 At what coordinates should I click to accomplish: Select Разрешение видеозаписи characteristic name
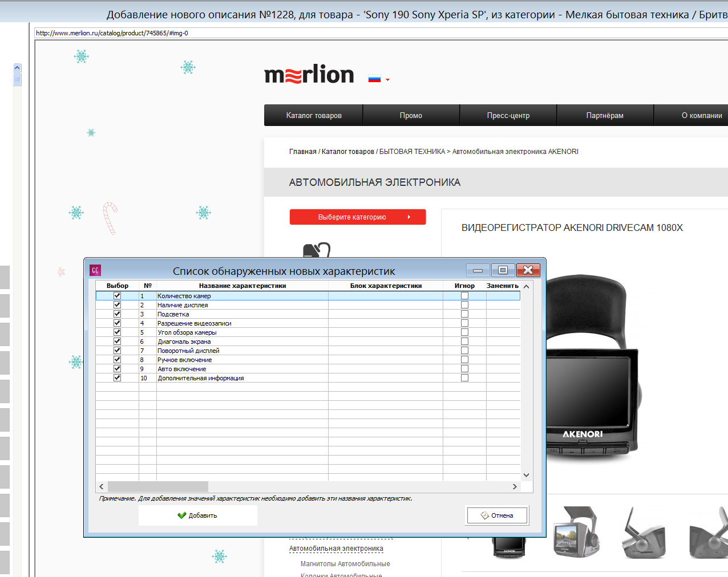tap(195, 323)
